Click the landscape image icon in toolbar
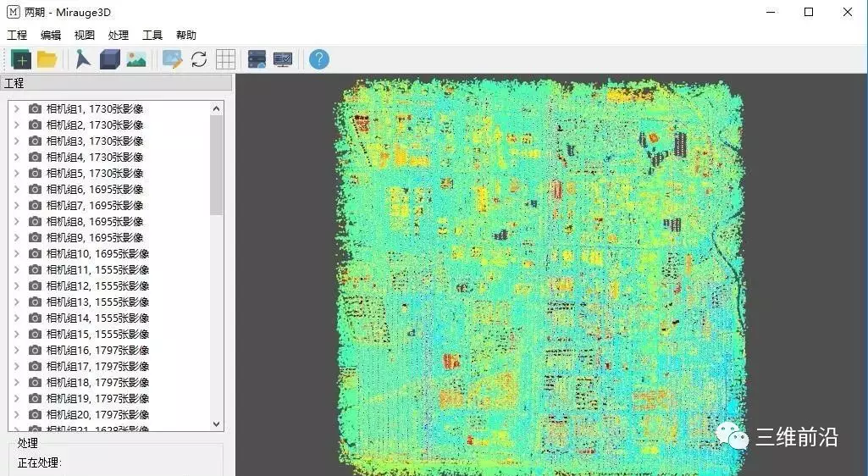This screenshot has width=868, height=476. 135,59
